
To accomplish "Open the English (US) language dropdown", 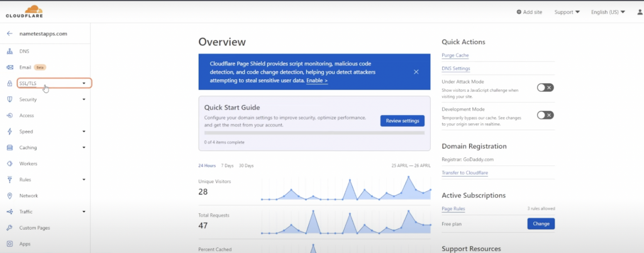I will tap(608, 12).
